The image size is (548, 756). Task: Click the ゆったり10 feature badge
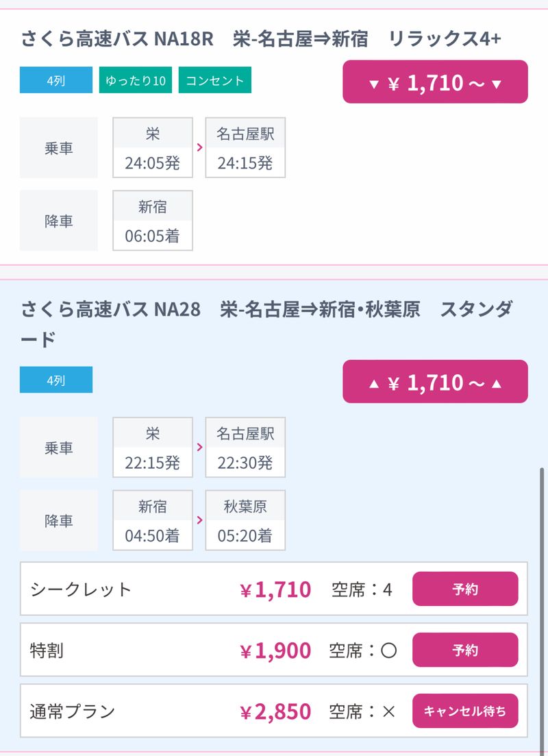pyautogui.click(x=136, y=80)
